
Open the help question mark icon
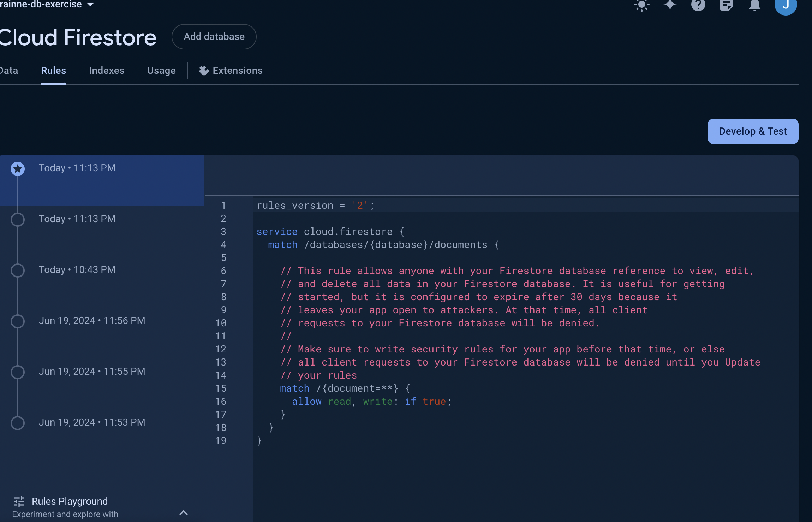[x=698, y=5]
